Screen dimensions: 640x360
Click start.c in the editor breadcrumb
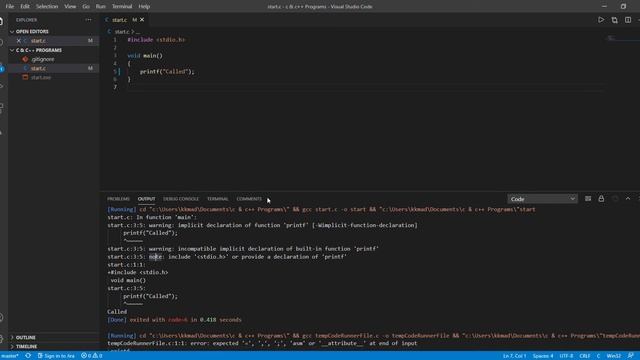122,31
